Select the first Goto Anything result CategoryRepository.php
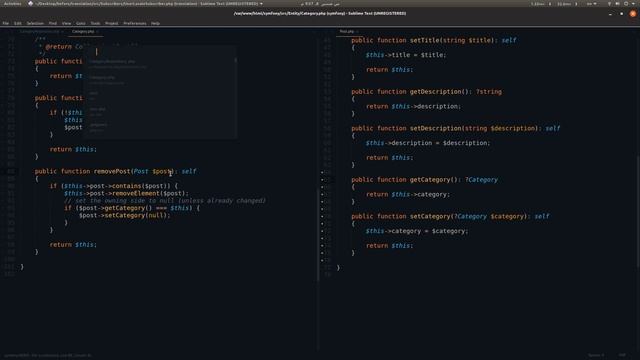 [160, 64]
